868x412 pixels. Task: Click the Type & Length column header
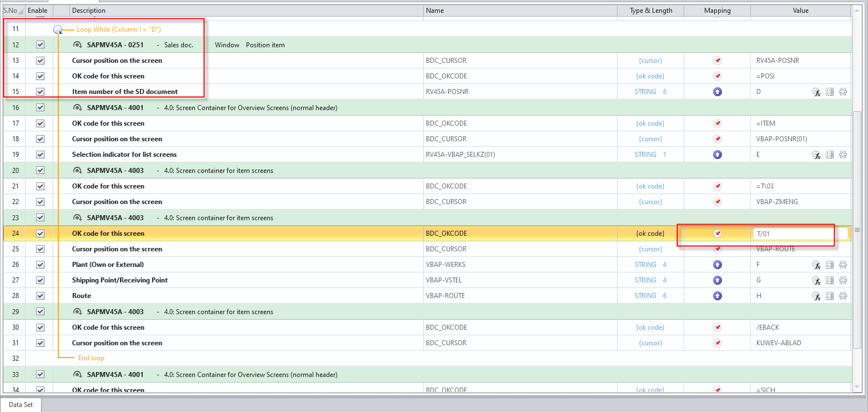[x=650, y=11]
